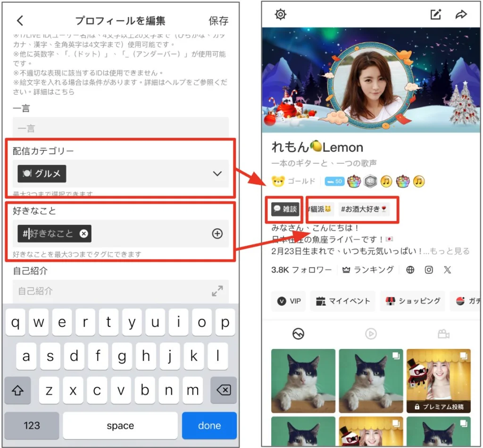Open the 配信カテゴリー dropdown chevron
This screenshot has height=448, width=483.
coord(217,174)
